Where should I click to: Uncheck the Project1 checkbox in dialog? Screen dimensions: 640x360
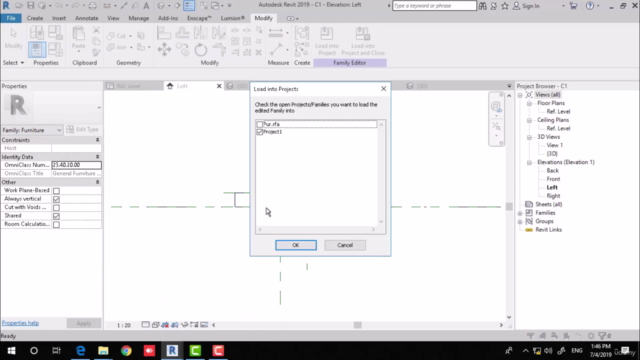(260, 132)
